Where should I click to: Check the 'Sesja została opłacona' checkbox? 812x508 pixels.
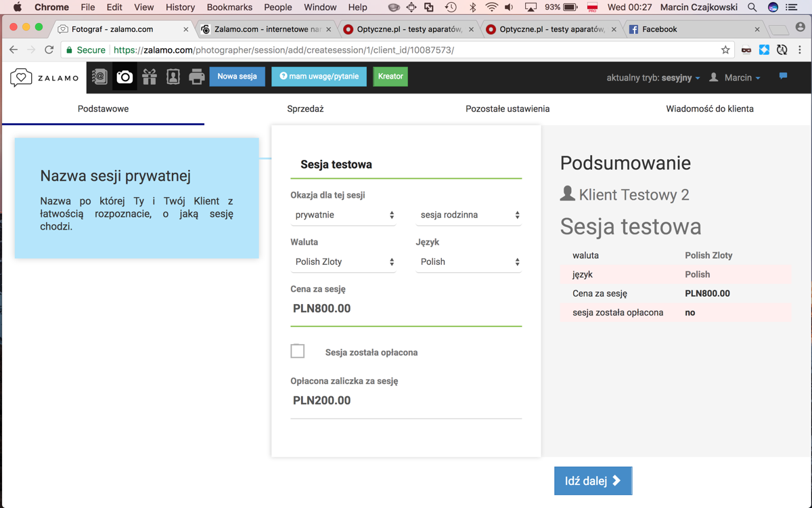[298, 351]
